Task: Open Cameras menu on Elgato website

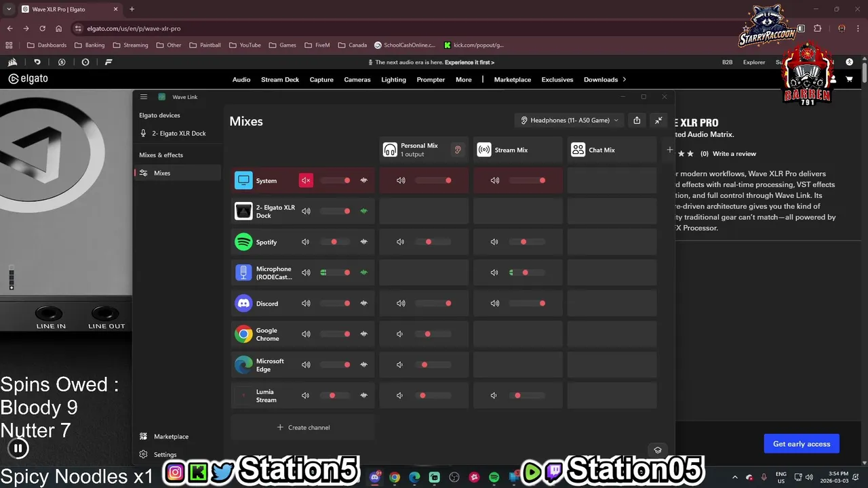Action: (x=357, y=79)
